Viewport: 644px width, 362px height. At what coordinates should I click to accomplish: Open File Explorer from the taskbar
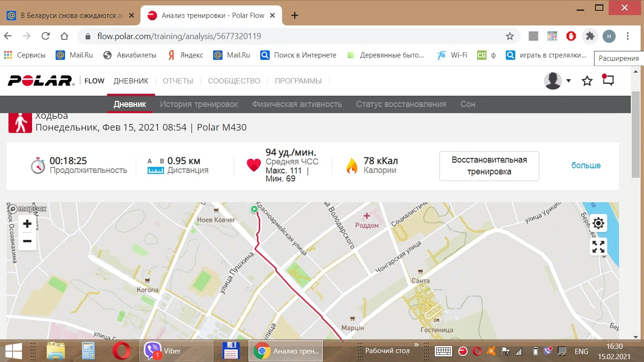pyautogui.click(x=56, y=351)
